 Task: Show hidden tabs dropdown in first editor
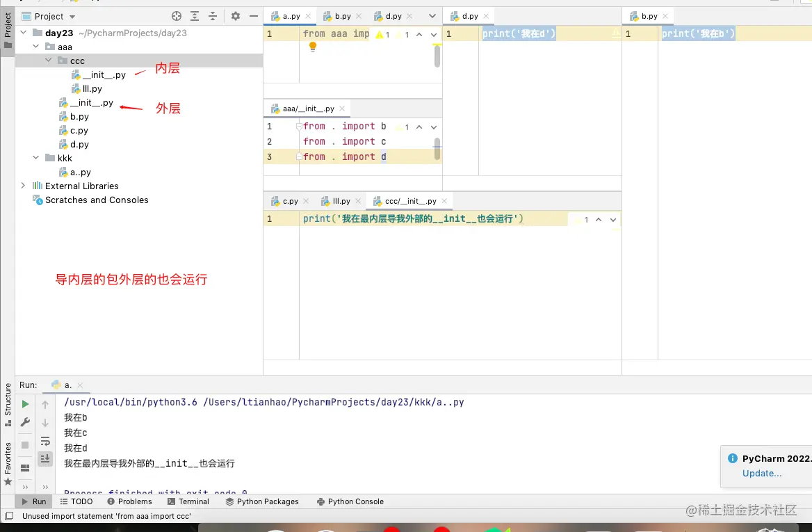click(432, 16)
